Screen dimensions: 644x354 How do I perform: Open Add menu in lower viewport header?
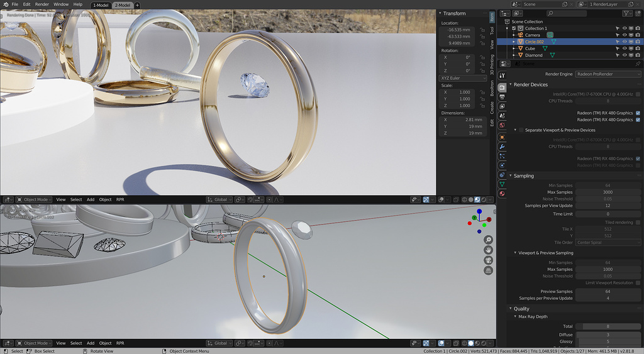click(91, 343)
